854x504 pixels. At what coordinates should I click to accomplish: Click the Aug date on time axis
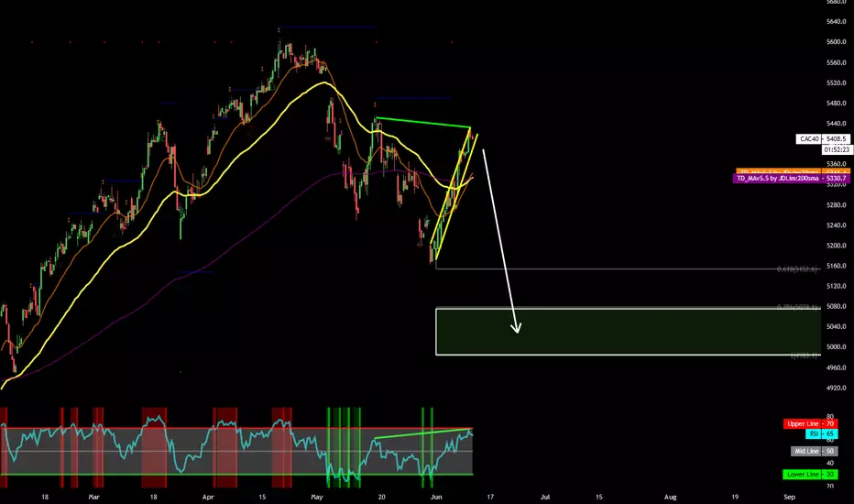click(x=671, y=497)
